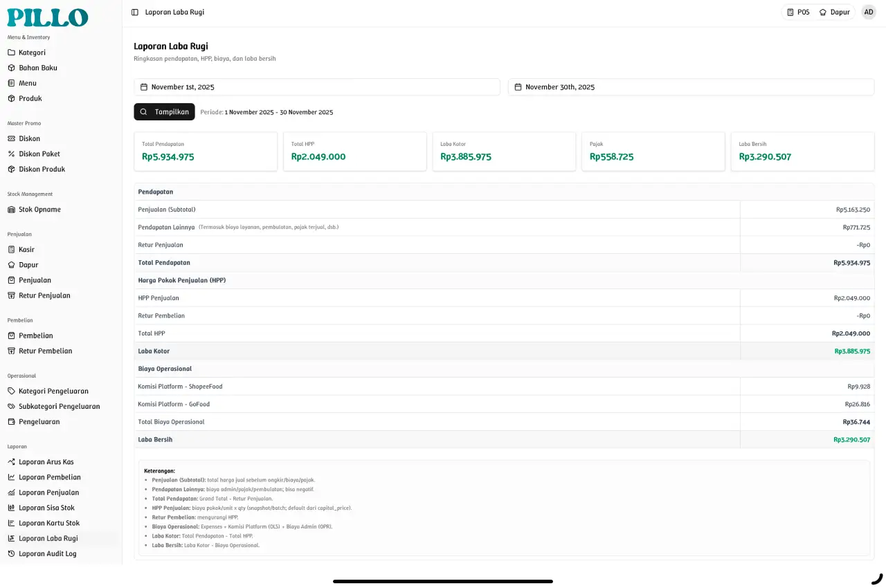This screenshot has height=588, width=886.
Task: Select the Pembelian sidebar link
Action: 35,336
